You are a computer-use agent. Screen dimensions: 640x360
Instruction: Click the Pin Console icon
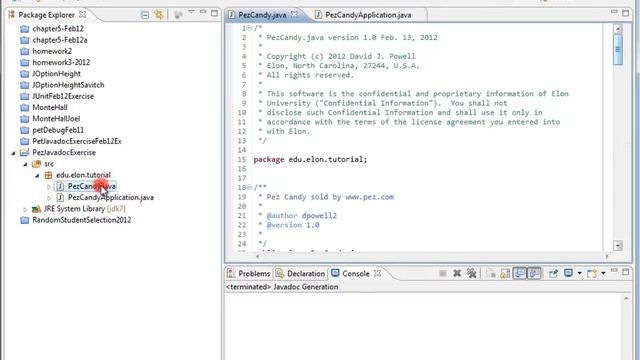[x=553, y=273]
